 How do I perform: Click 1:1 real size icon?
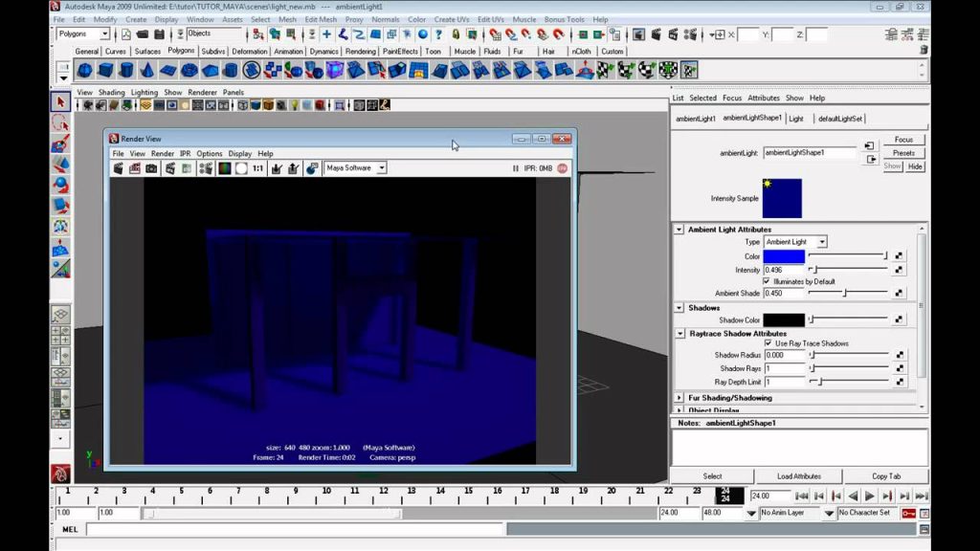click(257, 168)
